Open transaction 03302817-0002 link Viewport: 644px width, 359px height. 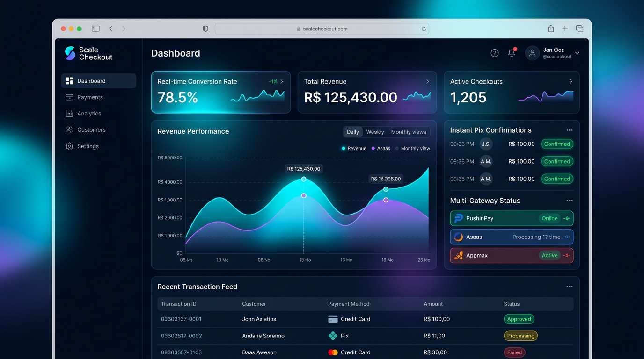click(x=182, y=336)
